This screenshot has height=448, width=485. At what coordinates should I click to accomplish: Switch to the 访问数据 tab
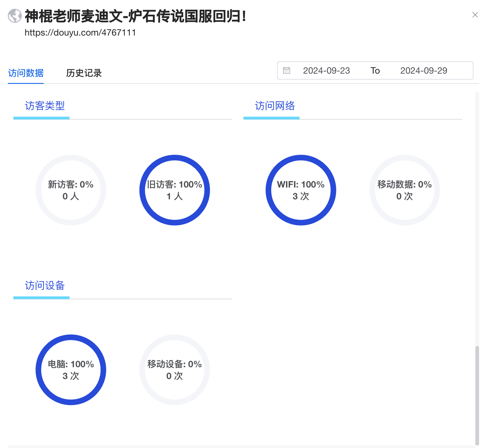pyautogui.click(x=26, y=73)
